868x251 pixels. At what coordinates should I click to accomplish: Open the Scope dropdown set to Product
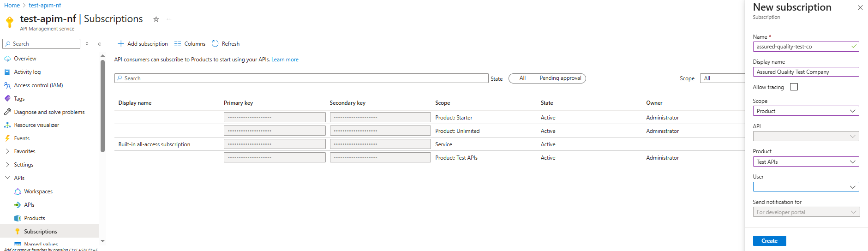point(806,111)
